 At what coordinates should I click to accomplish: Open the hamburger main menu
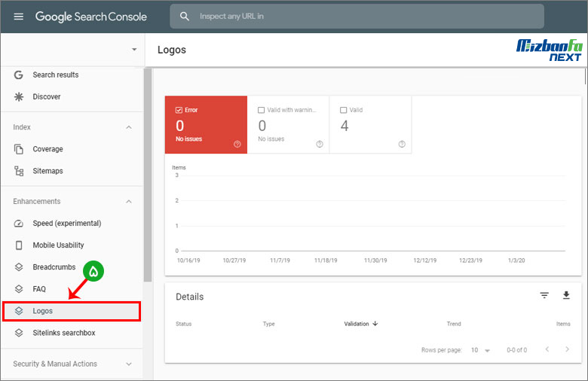(x=18, y=17)
